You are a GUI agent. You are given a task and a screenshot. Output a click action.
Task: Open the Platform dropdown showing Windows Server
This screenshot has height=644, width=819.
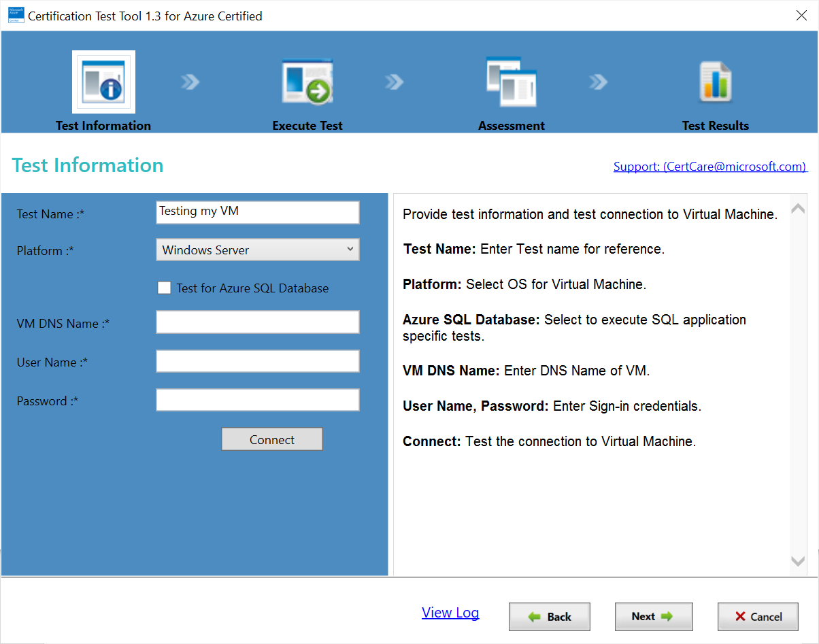tap(258, 250)
